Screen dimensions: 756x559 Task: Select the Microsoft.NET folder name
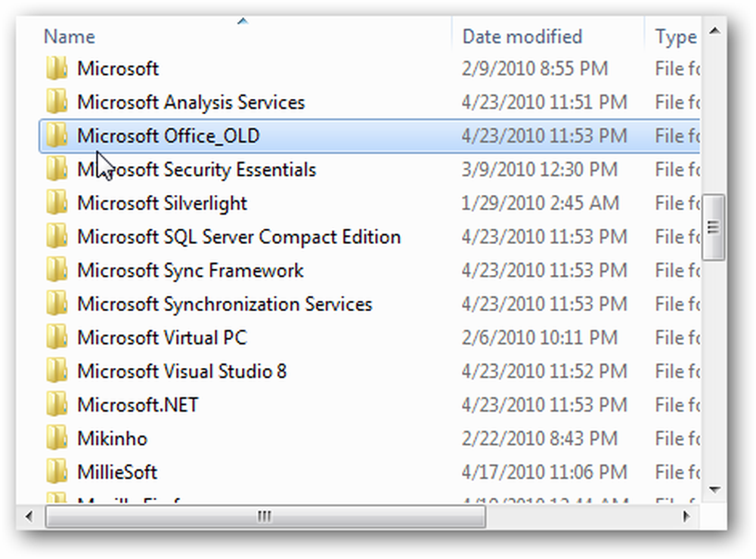[138, 405]
